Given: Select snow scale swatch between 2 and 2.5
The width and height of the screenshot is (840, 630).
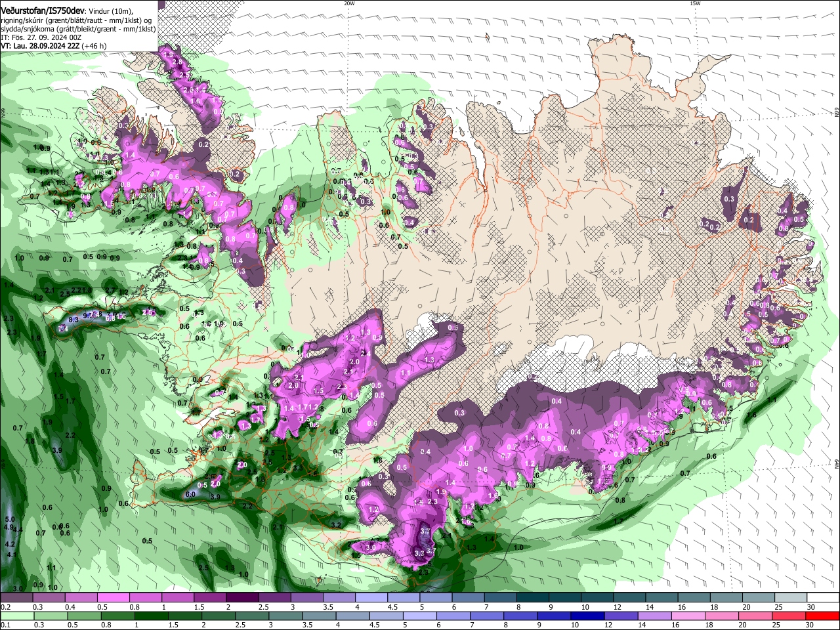Looking at the screenshot, I should (242, 598).
